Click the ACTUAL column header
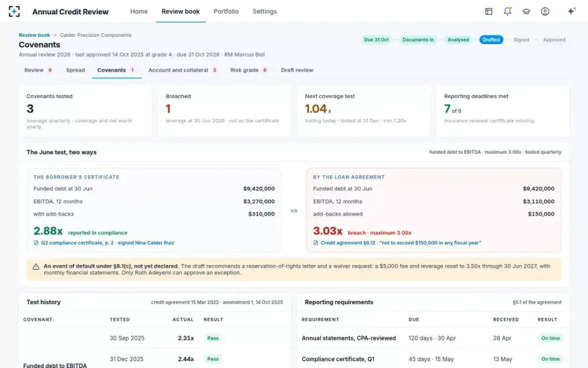This screenshot has width=588, height=368. point(183,319)
